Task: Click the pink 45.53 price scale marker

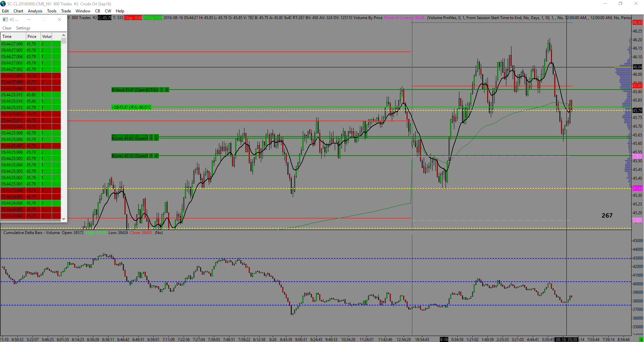Action: pyautogui.click(x=637, y=156)
